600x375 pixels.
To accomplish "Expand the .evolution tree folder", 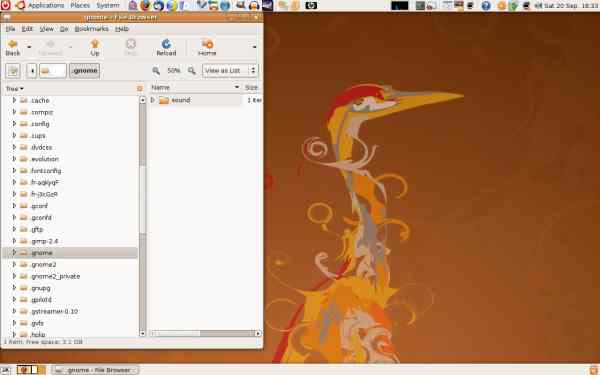I will tap(14, 159).
